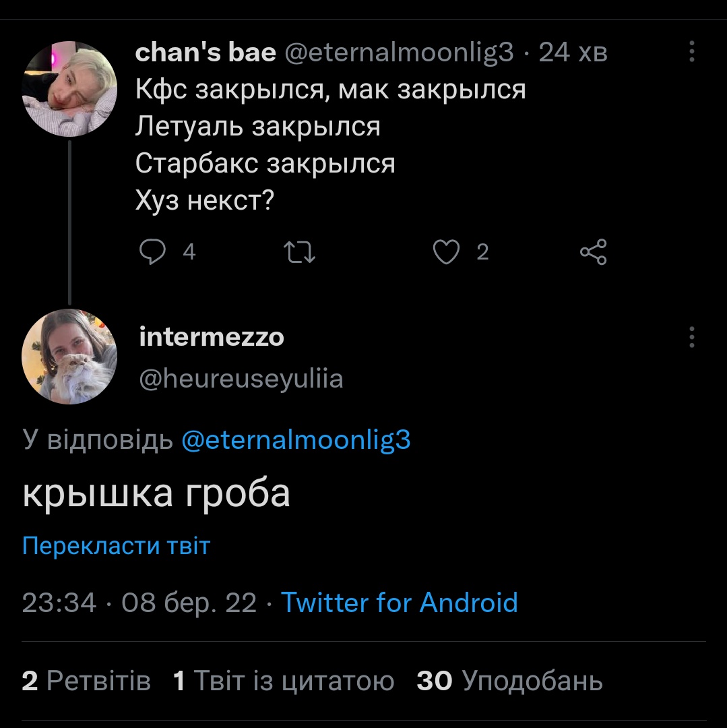Click the intermezzo display name
Image resolution: width=727 pixels, height=728 pixels.
tap(212, 337)
